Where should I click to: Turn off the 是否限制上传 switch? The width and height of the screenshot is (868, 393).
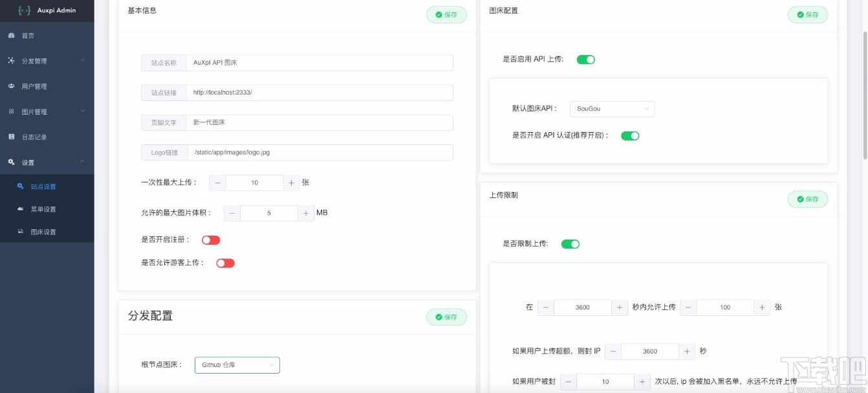[x=570, y=243]
